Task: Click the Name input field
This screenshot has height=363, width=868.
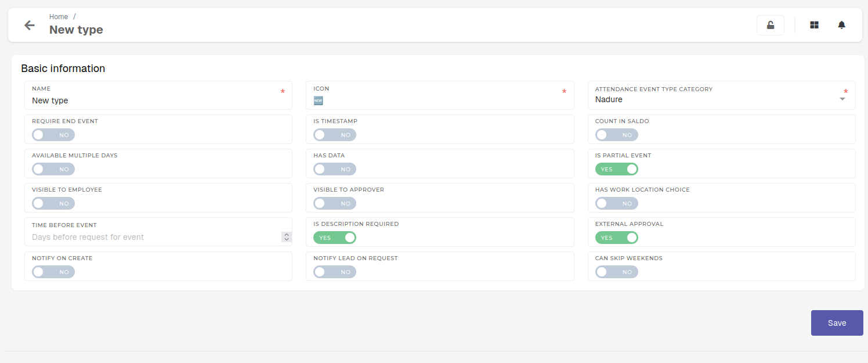Action: 158,95
